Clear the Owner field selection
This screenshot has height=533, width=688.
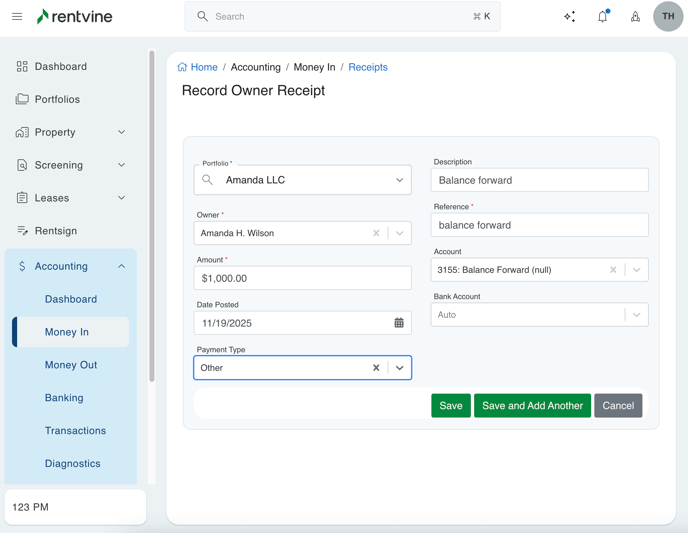376,233
